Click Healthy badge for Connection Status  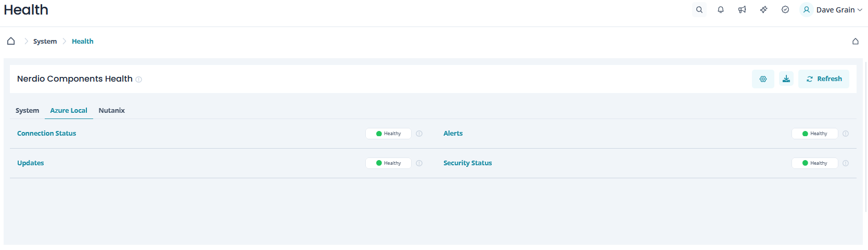click(388, 134)
